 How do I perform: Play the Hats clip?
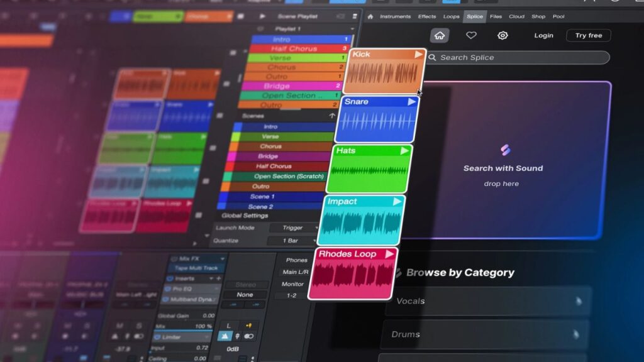(x=404, y=151)
